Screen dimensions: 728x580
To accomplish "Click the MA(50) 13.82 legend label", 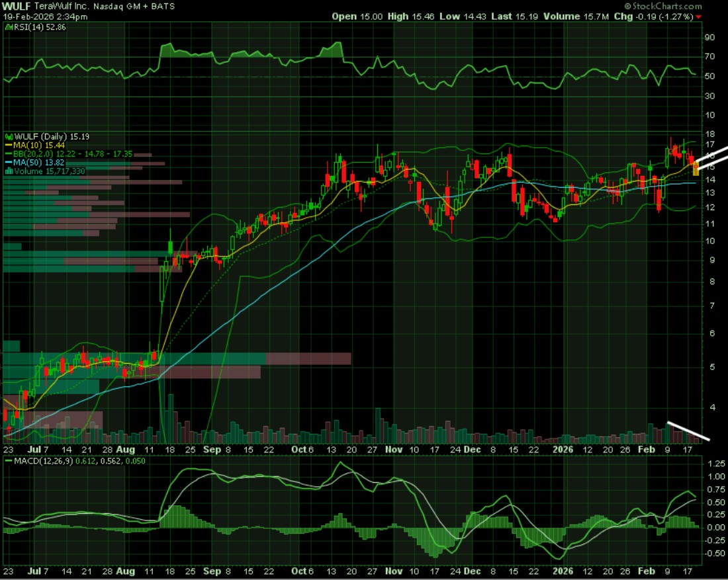I will 38,163.
